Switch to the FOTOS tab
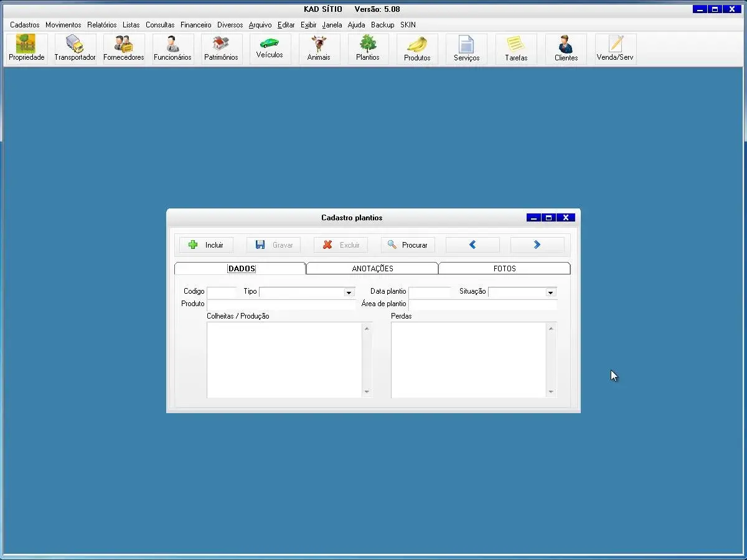747x560 pixels. click(504, 269)
